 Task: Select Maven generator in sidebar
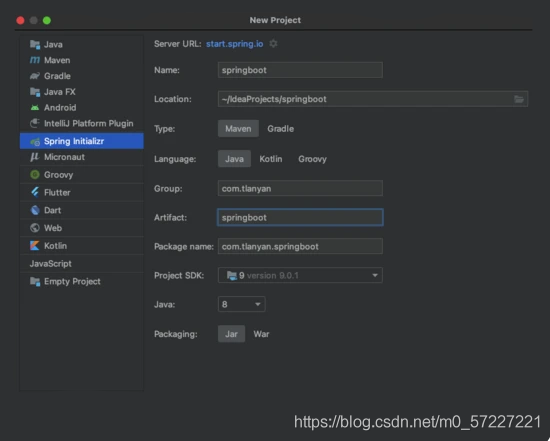point(82,60)
